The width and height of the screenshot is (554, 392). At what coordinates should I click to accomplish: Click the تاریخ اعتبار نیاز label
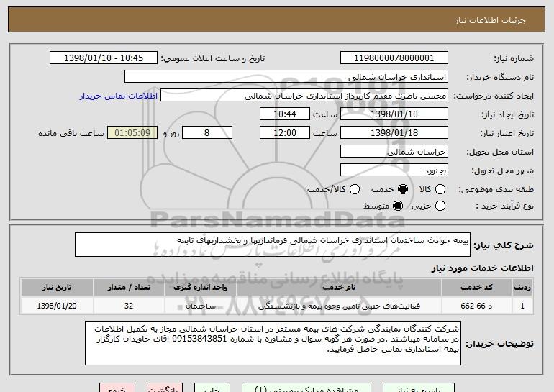(x=507, y=134)
